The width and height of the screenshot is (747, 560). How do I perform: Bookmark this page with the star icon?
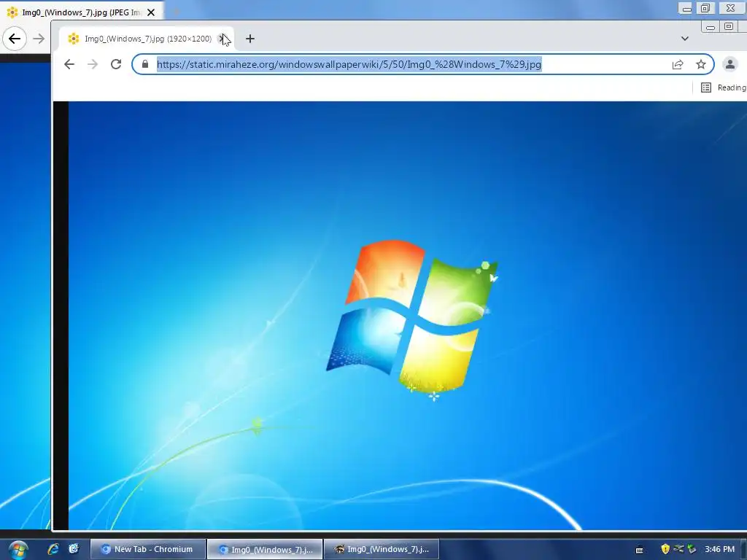[x=701, y=64]
